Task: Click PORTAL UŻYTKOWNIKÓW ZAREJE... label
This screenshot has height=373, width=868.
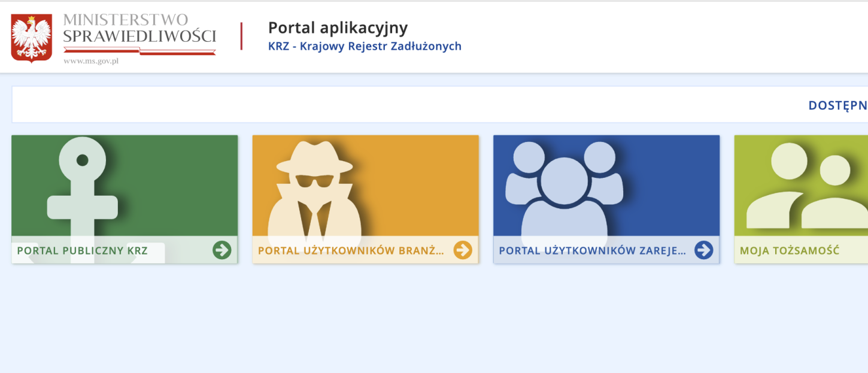Action: coord(593,250)
